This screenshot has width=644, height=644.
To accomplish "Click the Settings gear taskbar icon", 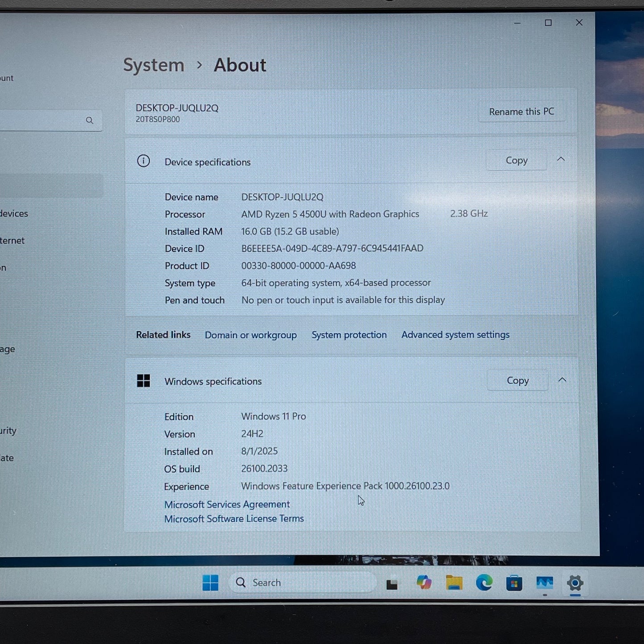I will pos(575,583).
